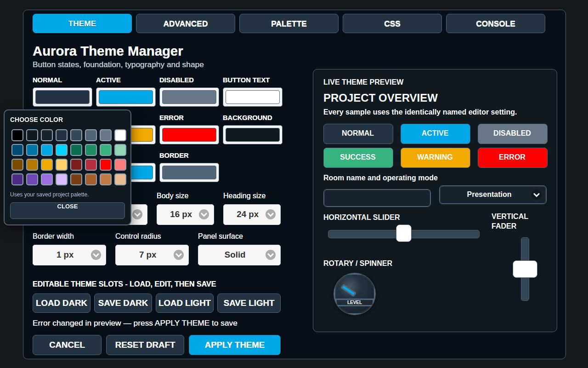Open the Console tab
Image resolution: width=588 pixels, height=368 pixels.
tap(496, 23)
